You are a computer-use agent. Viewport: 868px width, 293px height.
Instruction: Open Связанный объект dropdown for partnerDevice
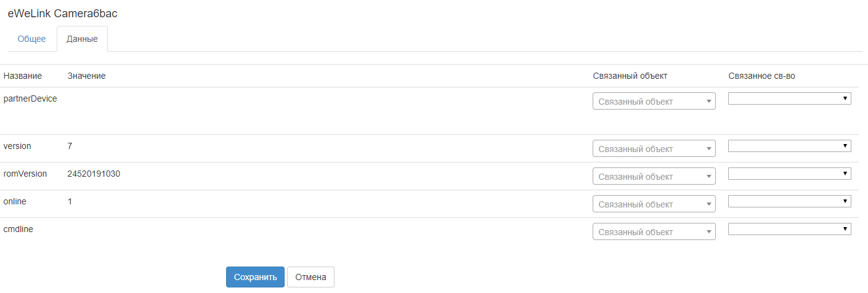pos(654,102)
